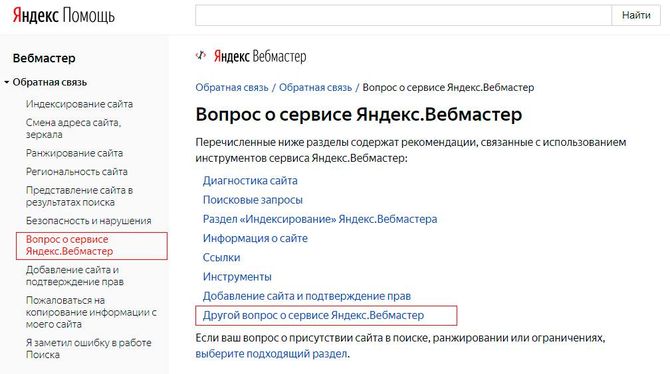Select Ранжирование сайта sidebar item

pyautogui.click(x=74, y=153)
